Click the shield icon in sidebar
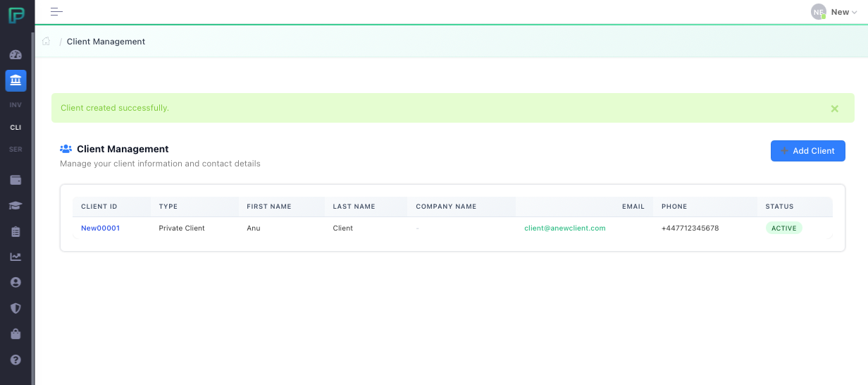 click(x=15, y=308)
